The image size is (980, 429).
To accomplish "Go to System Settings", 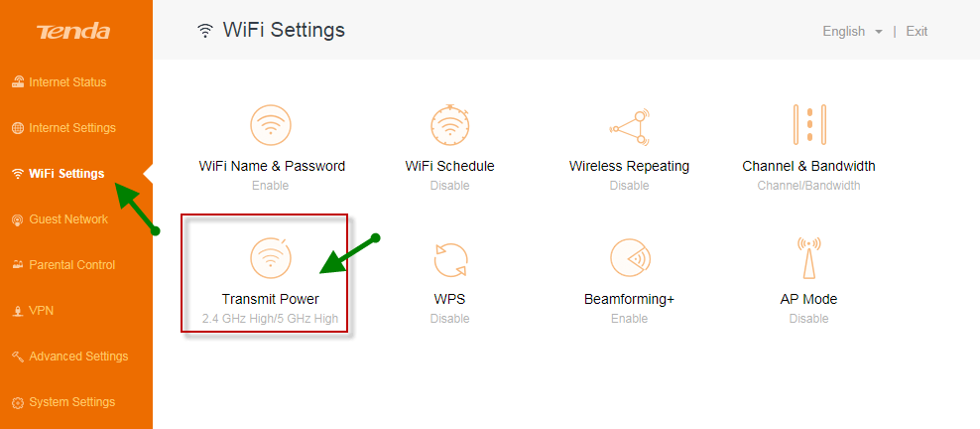I will point(63,401).
